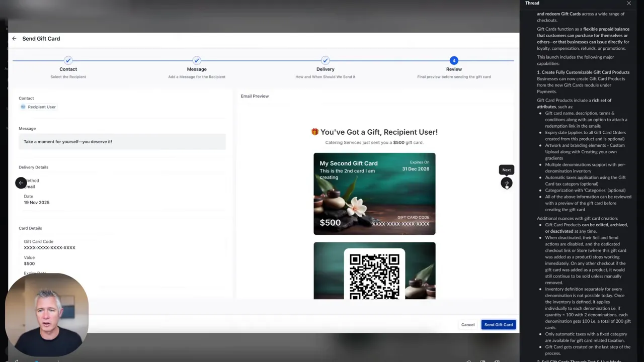Select the Message step in the wizard
644x362 pixels.
(196, 69)
